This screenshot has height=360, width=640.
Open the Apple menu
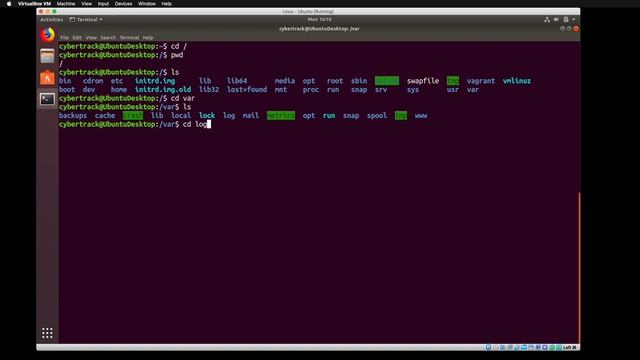tap(9, 4)
